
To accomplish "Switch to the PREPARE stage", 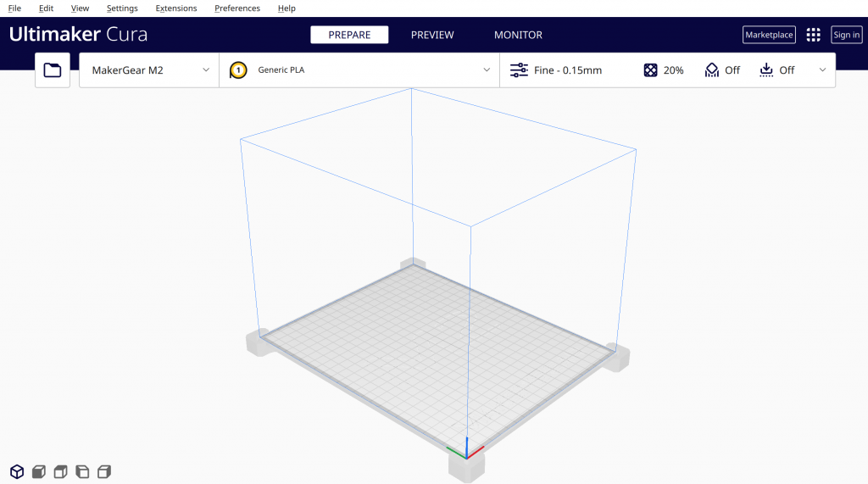I will point(349,35).
